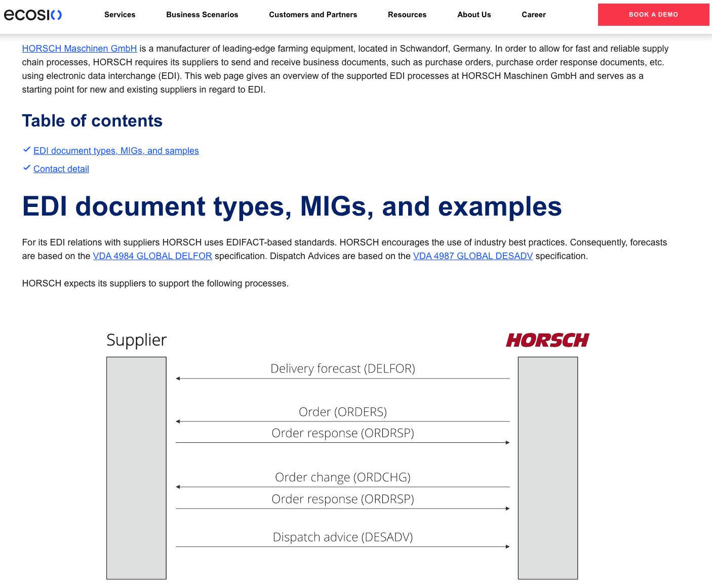This screenshot has width=712, height=588.
Task: Open the Career page from the navigation
Action: [x=534, y=15]
